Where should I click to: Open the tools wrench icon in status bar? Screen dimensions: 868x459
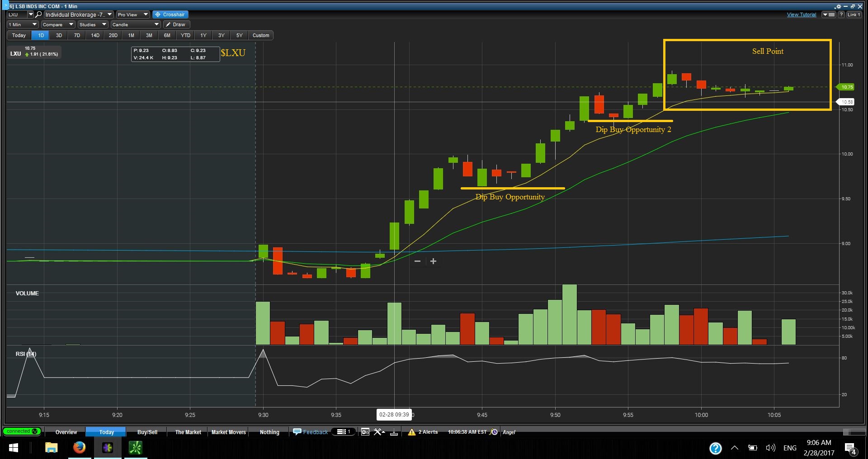[x=379, y=432]
